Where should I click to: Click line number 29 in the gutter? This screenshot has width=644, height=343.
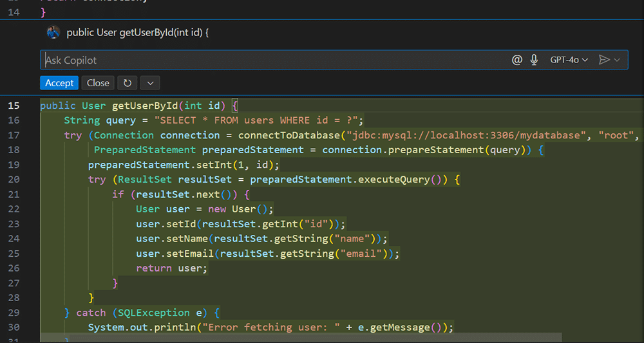(14, 313)
